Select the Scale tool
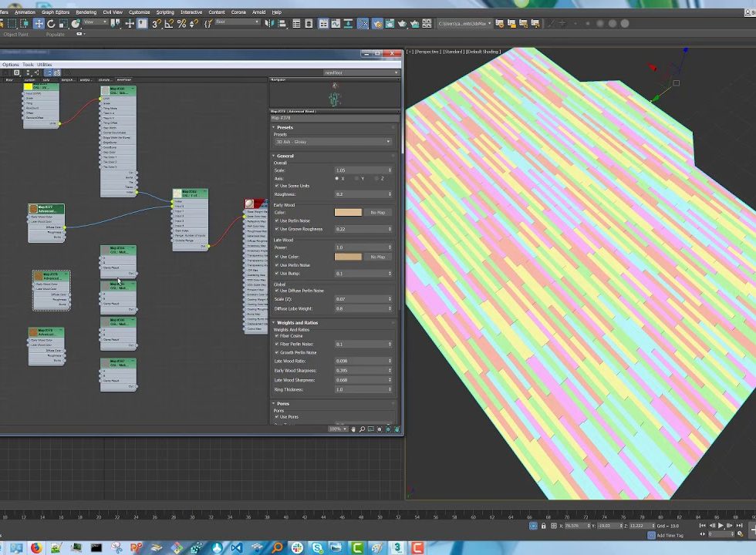The width and height of the screenshot is (756, 555). (63, 23)
